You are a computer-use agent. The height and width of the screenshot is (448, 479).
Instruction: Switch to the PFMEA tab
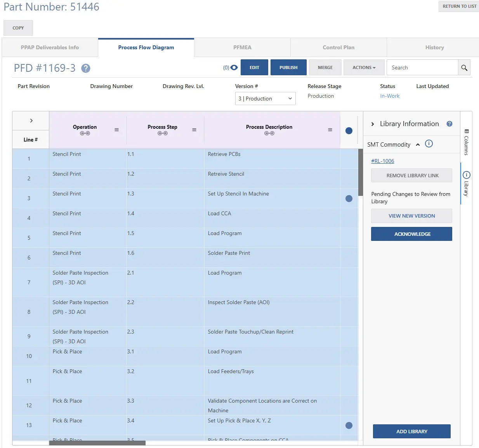click(242, 47)
